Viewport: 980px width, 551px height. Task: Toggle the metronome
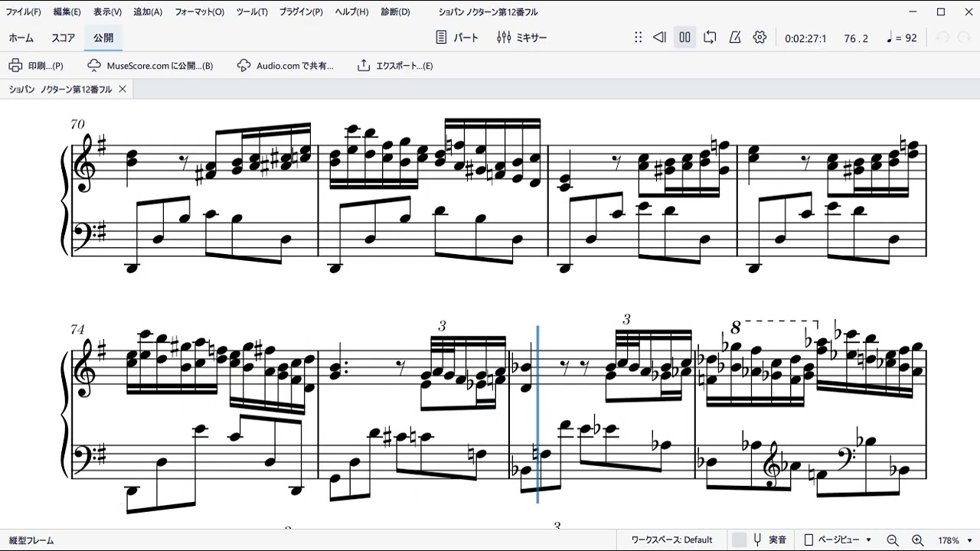point(735,37)
